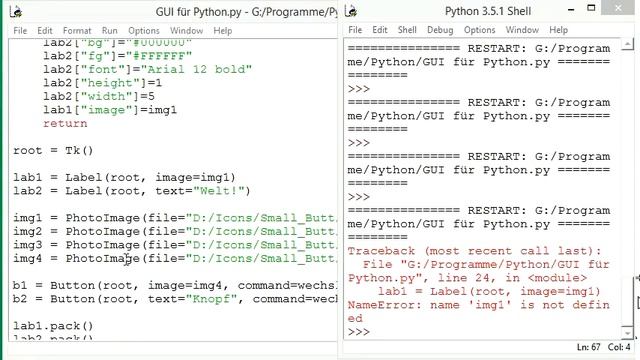Click the line starting with img1 = PhotoImage

(x=175, y=218)
